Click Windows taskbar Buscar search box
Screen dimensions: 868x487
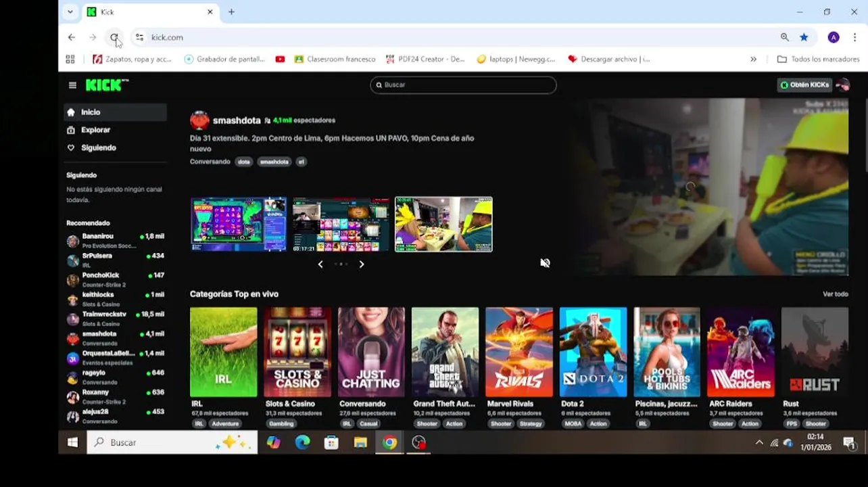tap(172, 442)
